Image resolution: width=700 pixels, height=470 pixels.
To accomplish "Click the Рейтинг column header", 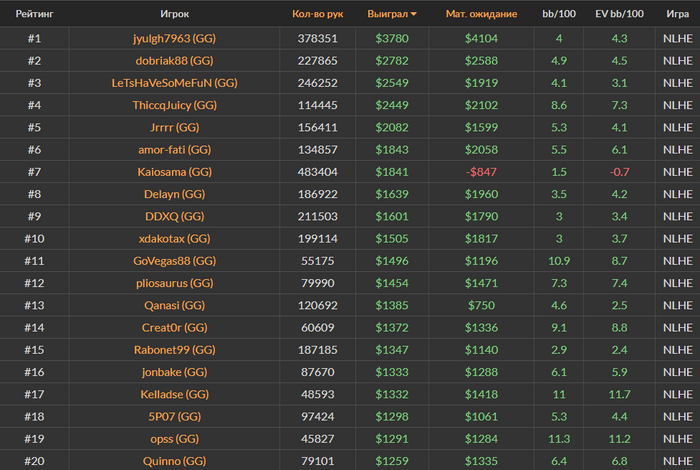I will [x=34, y=14].
